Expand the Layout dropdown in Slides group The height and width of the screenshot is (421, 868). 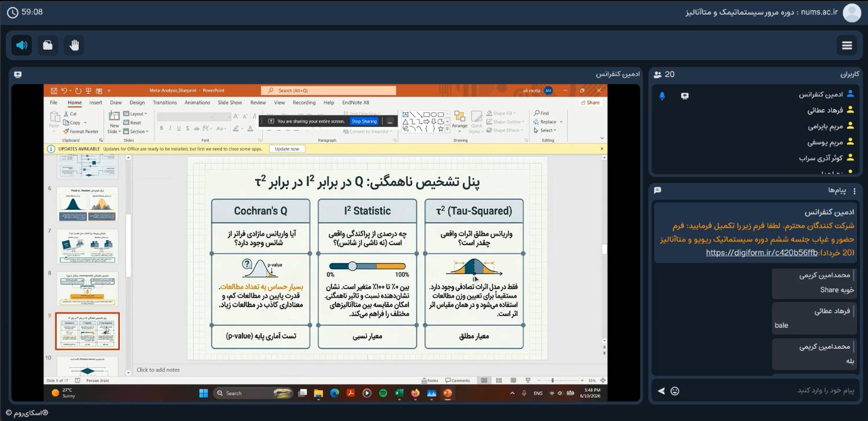click(136, 114)
